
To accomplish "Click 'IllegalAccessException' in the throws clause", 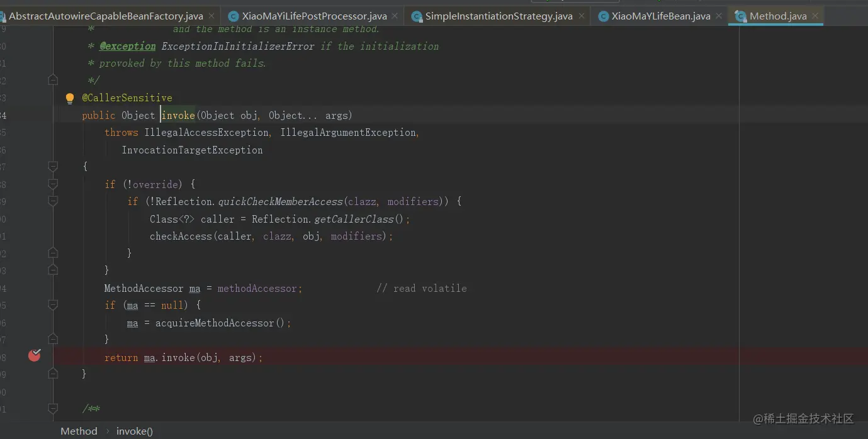I will click(206, 133).
